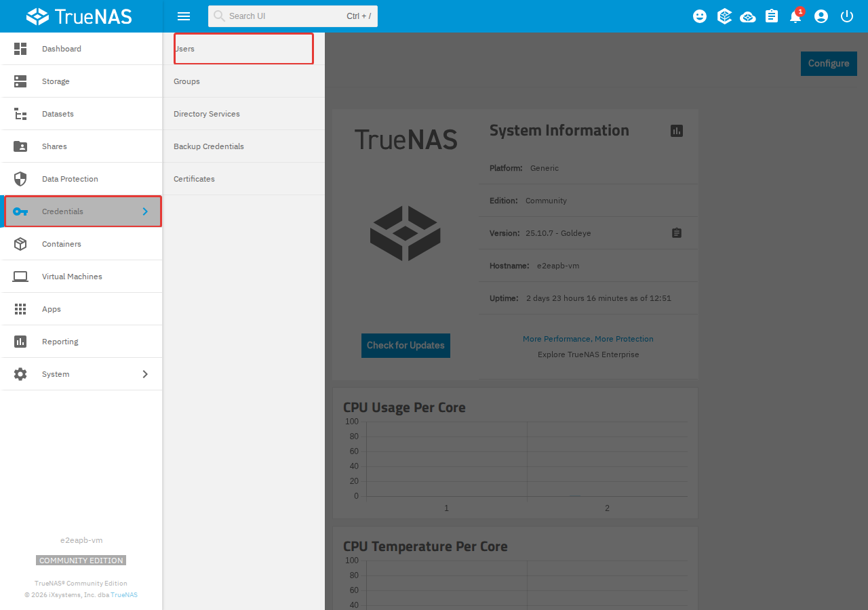Go to Apps menu label
Screen dimensions: 868x610
(52, 309)
